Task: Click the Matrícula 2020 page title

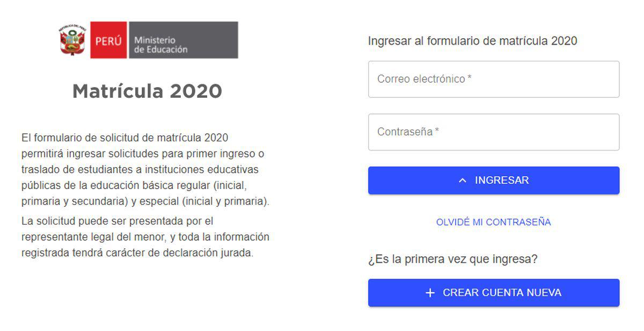Action: tap(148, 91)
